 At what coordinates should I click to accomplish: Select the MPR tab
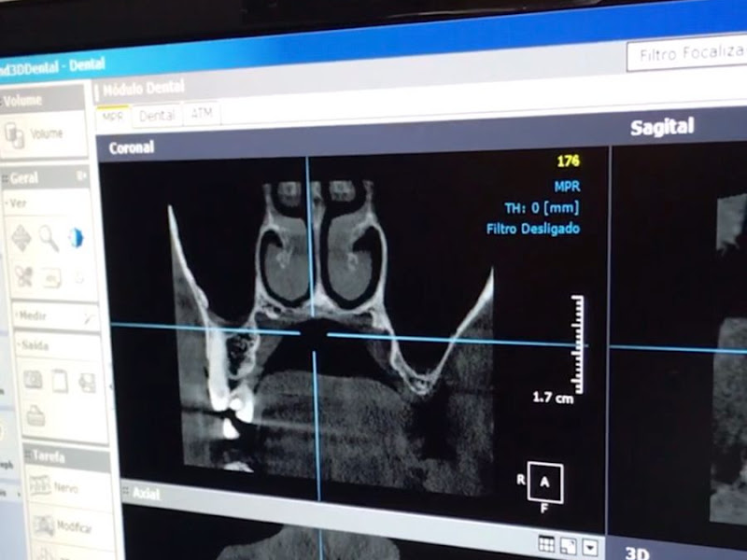113,118
